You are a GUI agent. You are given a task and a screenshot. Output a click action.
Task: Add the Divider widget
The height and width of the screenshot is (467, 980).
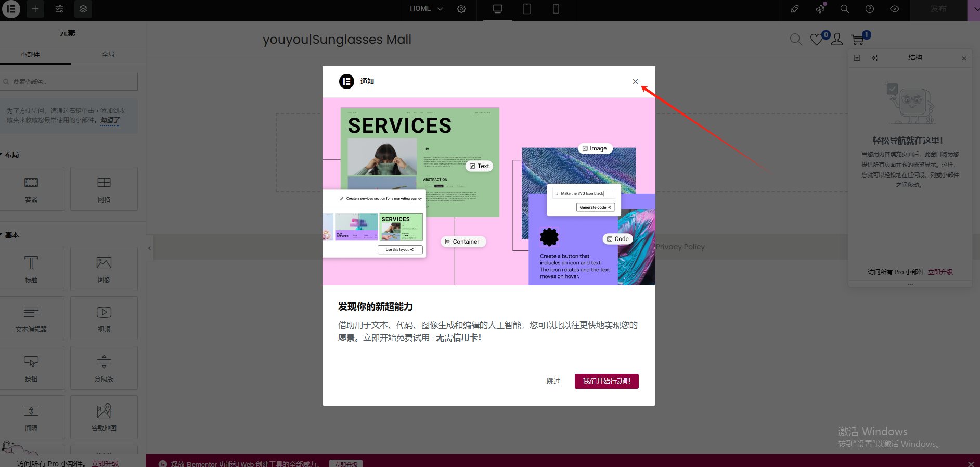click(104, 368)
